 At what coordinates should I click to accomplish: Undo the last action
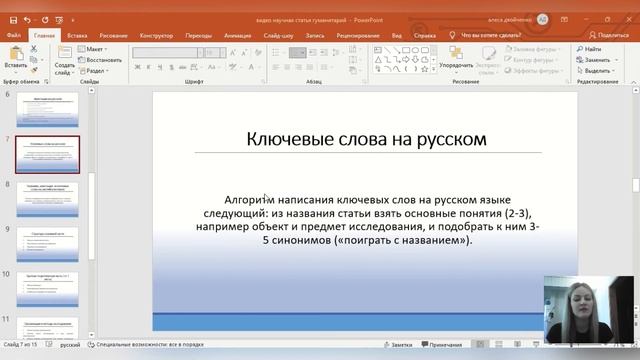(x=27, y=20)
